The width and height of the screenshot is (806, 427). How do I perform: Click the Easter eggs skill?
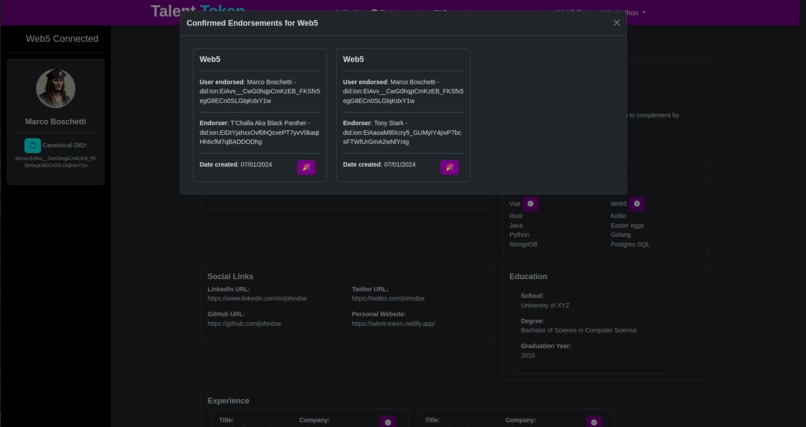click(x=627, y=226)
